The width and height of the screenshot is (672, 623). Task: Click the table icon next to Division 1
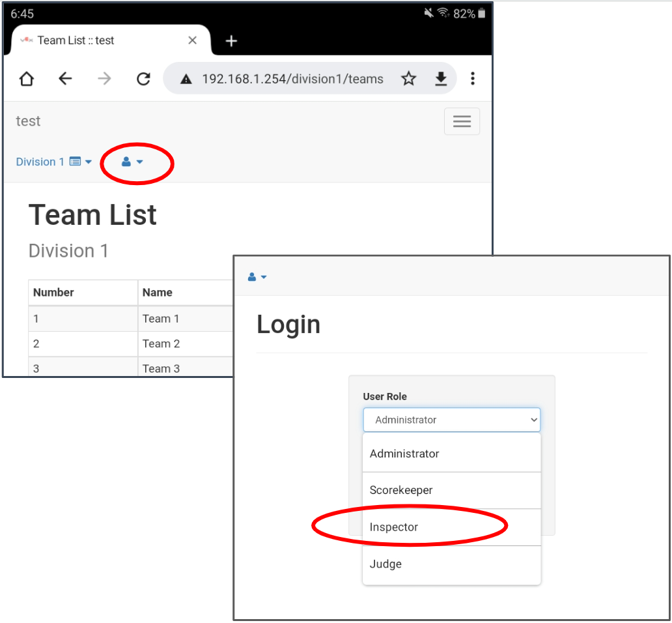[76, 161]
